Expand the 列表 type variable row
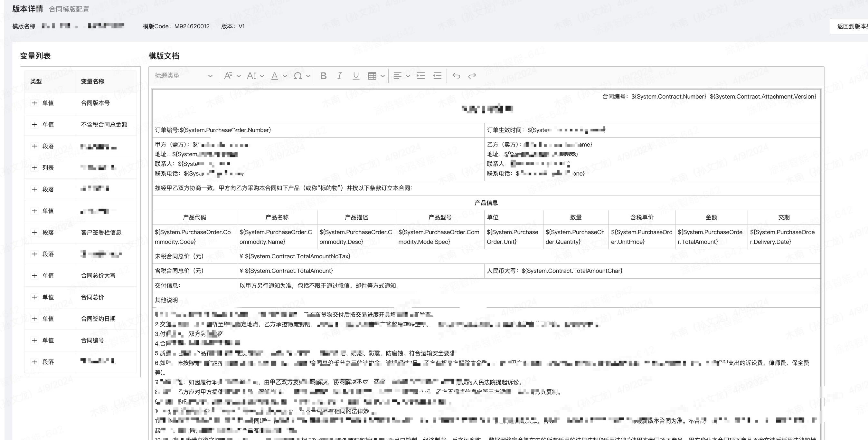Image resolution: width=868 pixels, height=440 pixels. [x=34, y=167]
